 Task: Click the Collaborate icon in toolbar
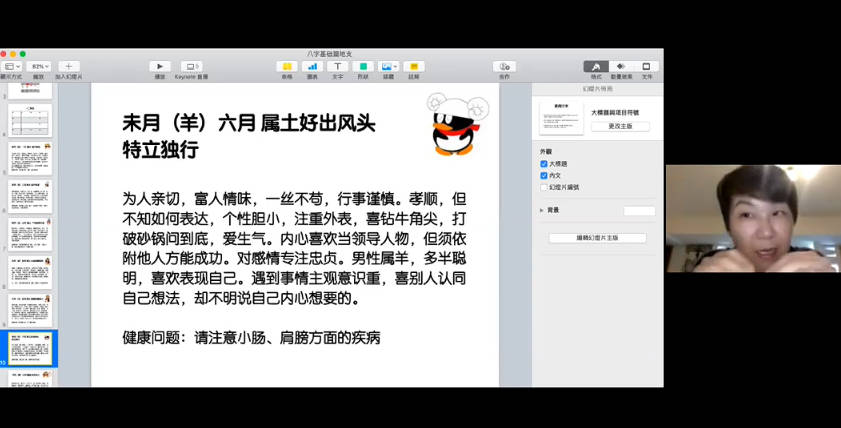tap(504, 66)
